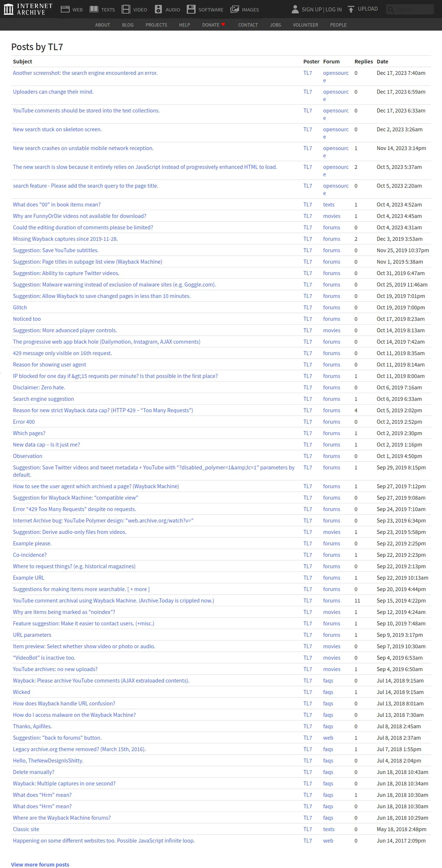Image resolution: width=442 pixels, height=868 pixels.
Task: Open the Video film icon
Action: point(126,9)
